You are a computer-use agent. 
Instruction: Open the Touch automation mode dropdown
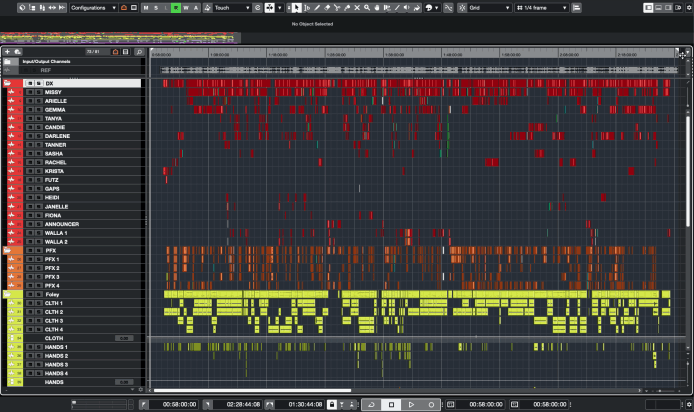coord(230,7)
